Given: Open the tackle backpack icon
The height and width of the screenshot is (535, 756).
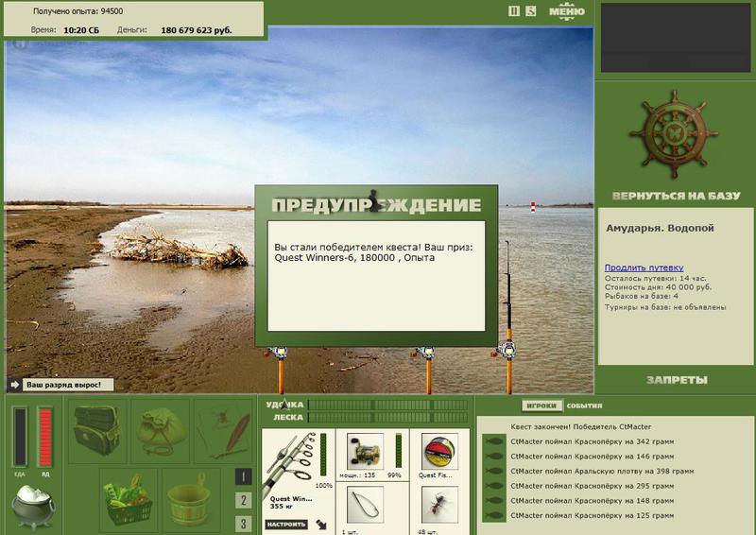Looking at the screenshot, I should point(97,430).
